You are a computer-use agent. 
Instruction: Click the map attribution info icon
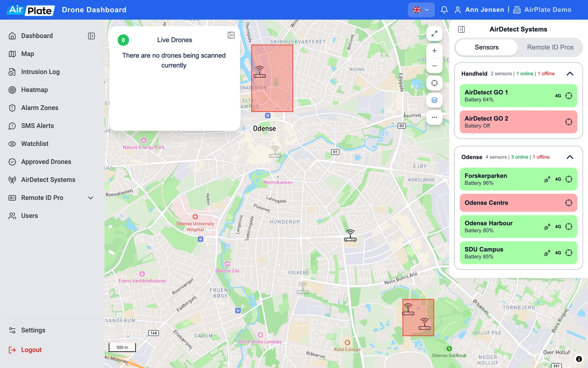(579, 359)
